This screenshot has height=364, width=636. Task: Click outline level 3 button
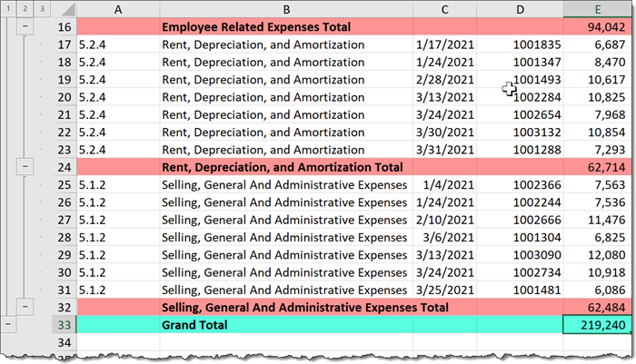(x=42, y=8)
